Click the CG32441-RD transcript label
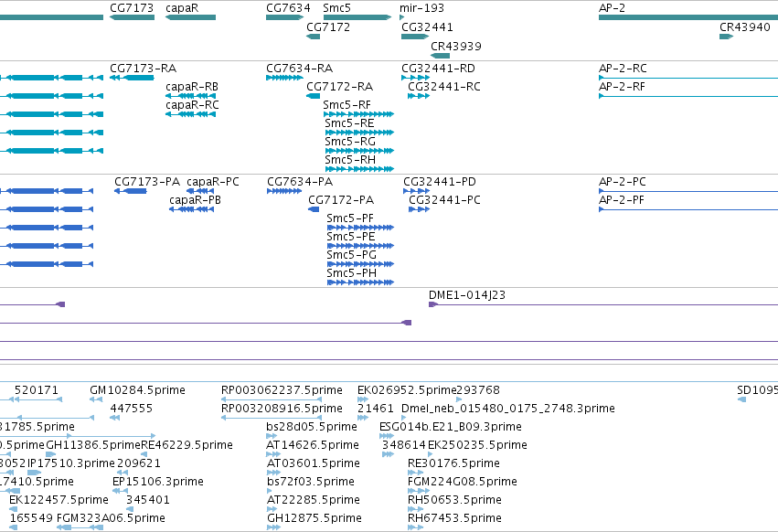Screen dimensions: 778x532 pos(438,68)
